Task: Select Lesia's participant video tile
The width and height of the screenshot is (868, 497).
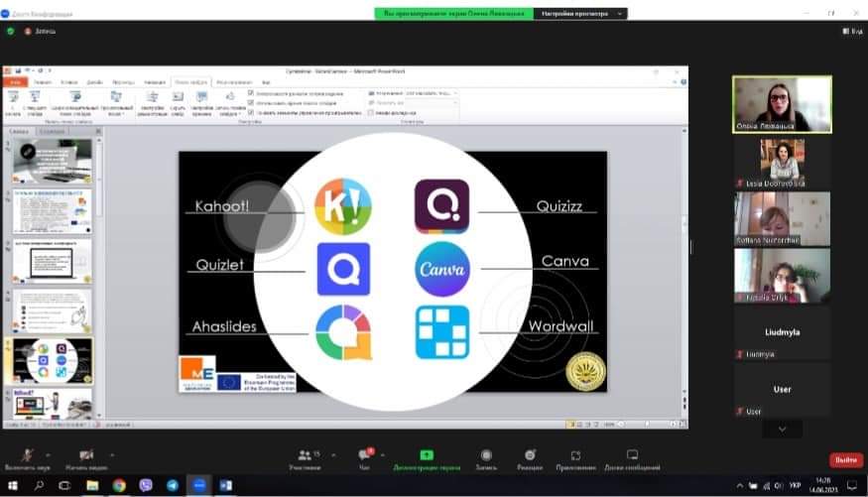Action: point(783,163)
